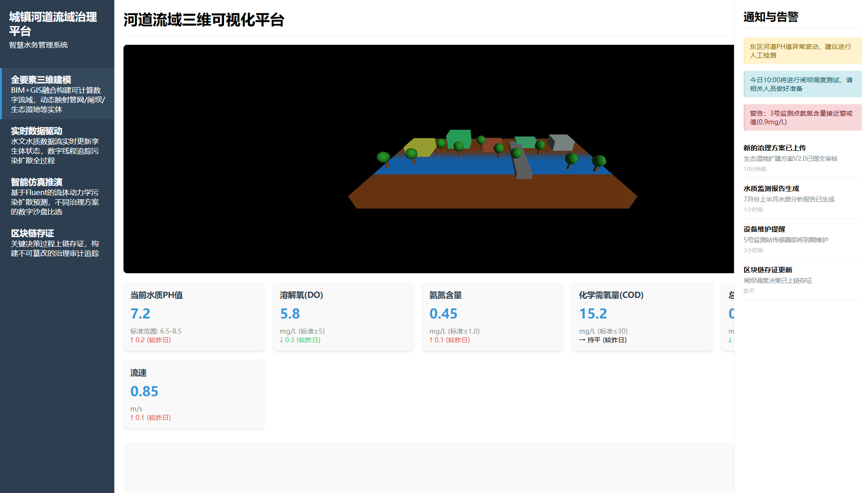The width and height of the screenshot is (868, 493).
Task: Click the red 氨氮含量 warning alert
Action: click(x=802, y=117)
